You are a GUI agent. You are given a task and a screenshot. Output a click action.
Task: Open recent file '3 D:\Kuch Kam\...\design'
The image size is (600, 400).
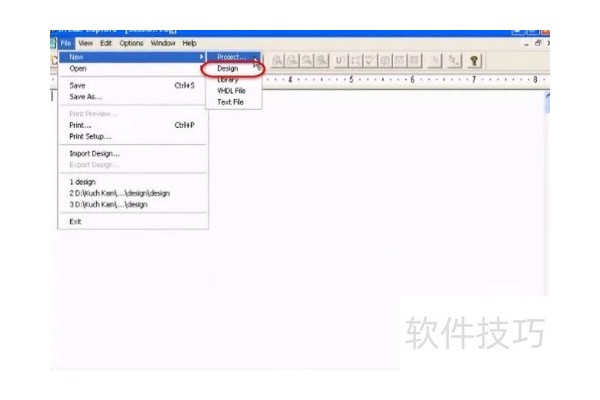pyautogui.click(x=133, y=204)
